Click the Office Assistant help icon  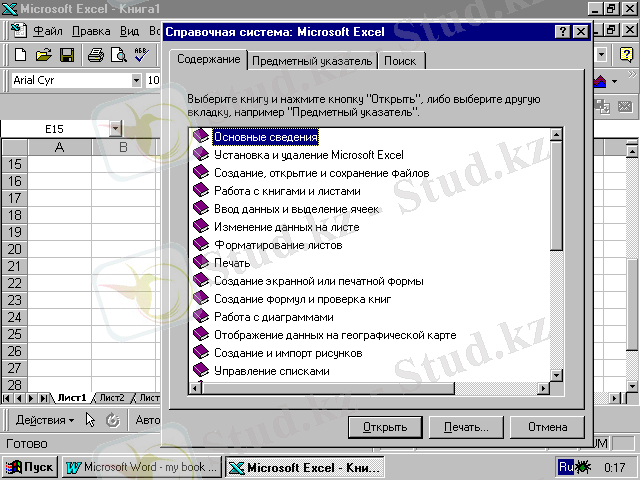tap(626, 54)
